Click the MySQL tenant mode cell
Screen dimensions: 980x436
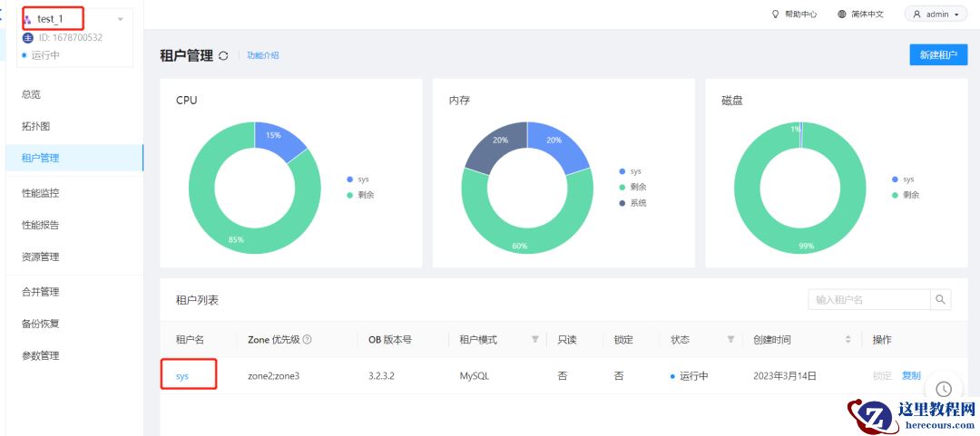475,376
